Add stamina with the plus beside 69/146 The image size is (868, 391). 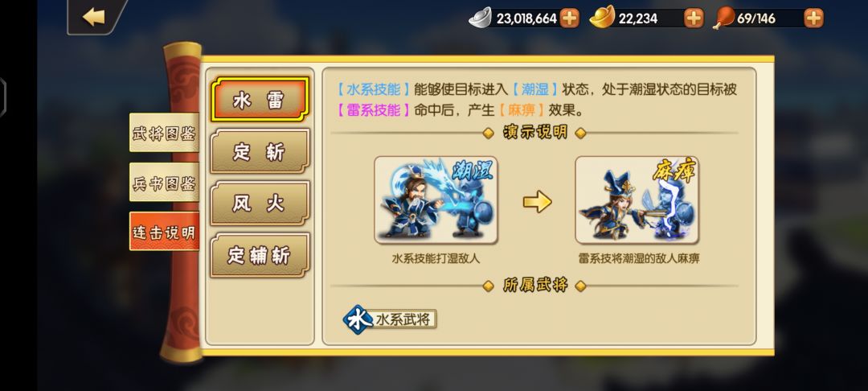[813, 19]
